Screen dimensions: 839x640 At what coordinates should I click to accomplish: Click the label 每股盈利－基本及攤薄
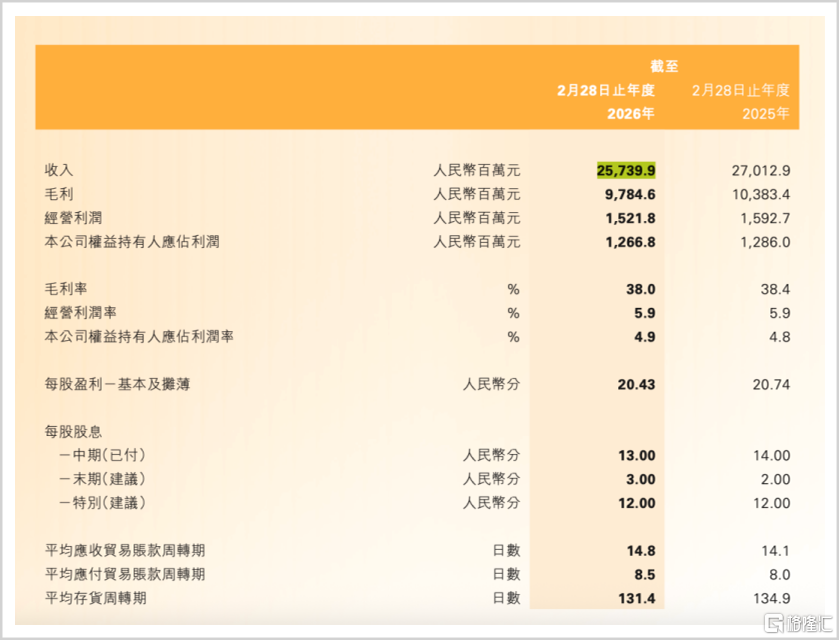point(117,384)
